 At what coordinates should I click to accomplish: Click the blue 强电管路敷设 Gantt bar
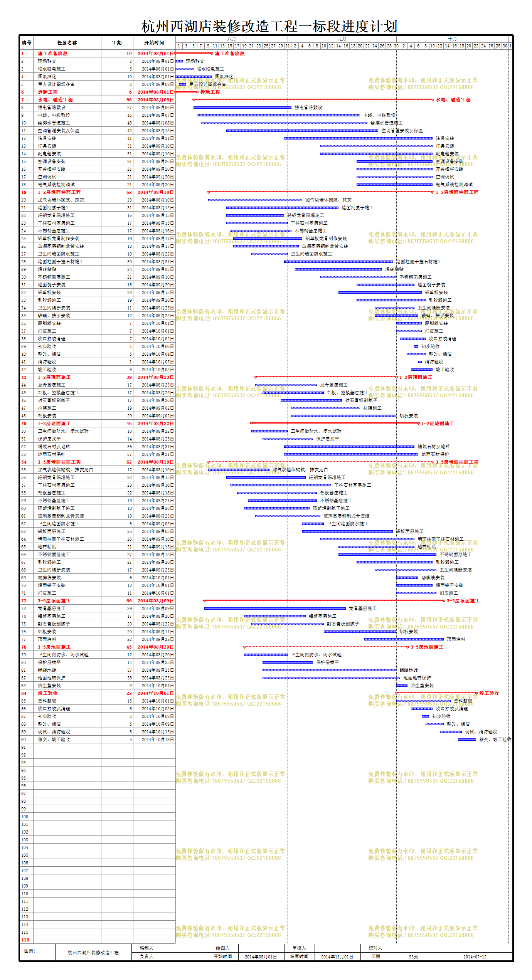pyautogui.click(x=242, y=108)
